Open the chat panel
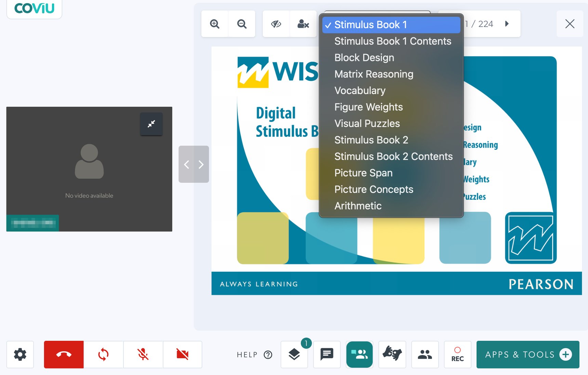Screen dimensions: 588x375 (x=327, y=354)
